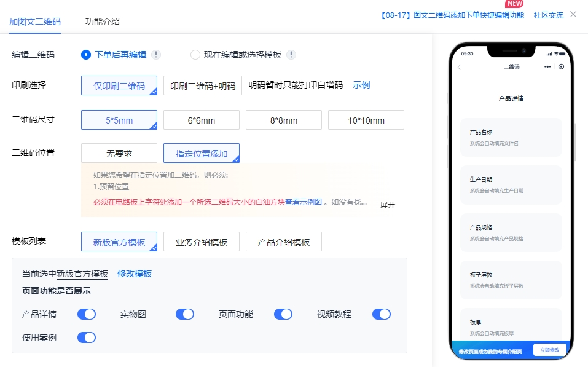The height and width of the screenshot is (367, 588).
Task: Switch to 加图文二维码 tab
Action: pyautogui.click(x=35, y=22)
